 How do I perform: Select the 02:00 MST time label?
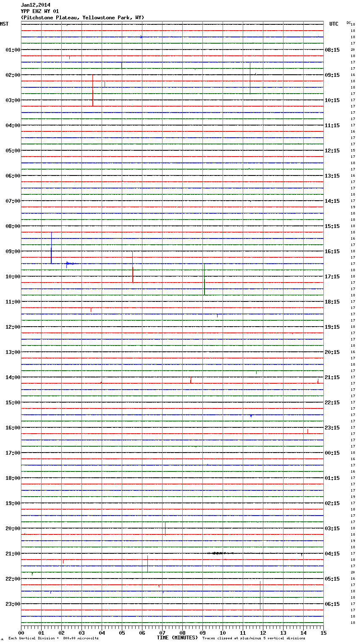[x=13, y=75]
